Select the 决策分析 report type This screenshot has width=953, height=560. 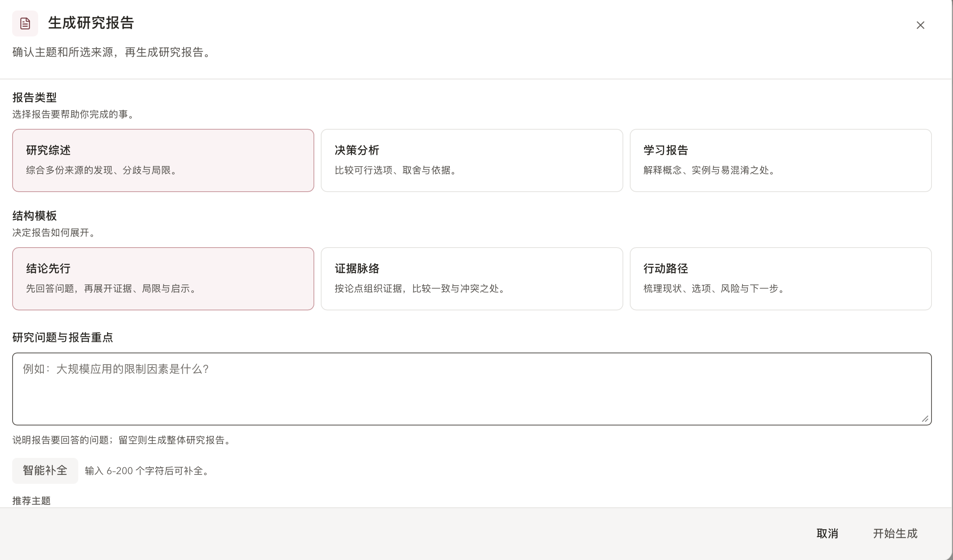tap(472, 160)
